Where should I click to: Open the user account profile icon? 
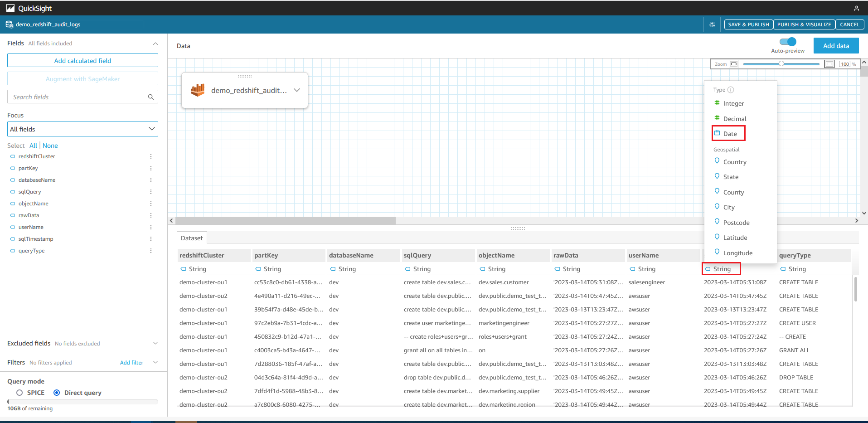pyautogui.click(x=856, y=8)
